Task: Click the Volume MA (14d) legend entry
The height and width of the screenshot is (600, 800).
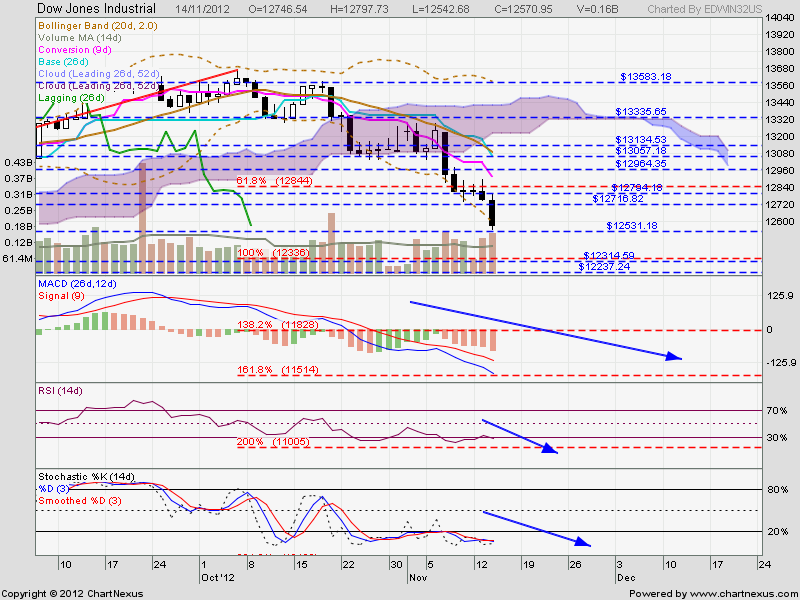Action: tap(80, 38)
